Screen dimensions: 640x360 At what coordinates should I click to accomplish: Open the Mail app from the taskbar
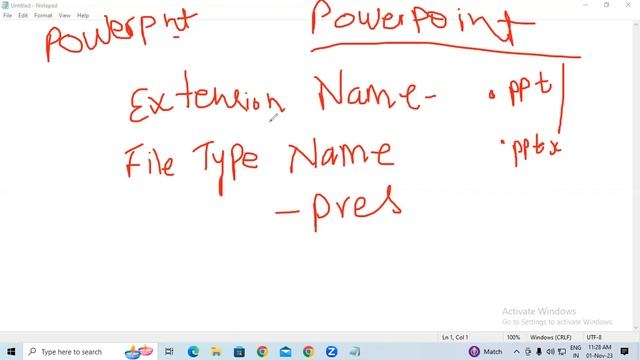(285, 351)
